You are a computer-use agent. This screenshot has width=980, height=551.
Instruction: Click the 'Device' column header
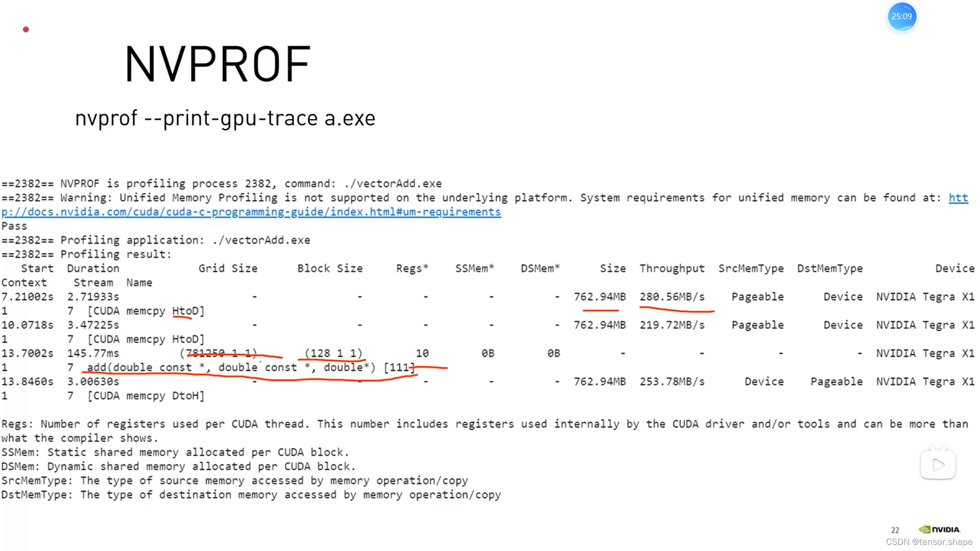tap(954, 268)
